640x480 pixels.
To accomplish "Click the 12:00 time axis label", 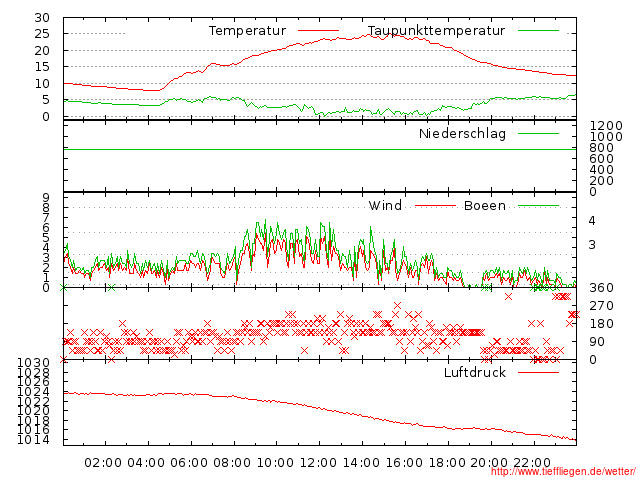I will 318,463.
